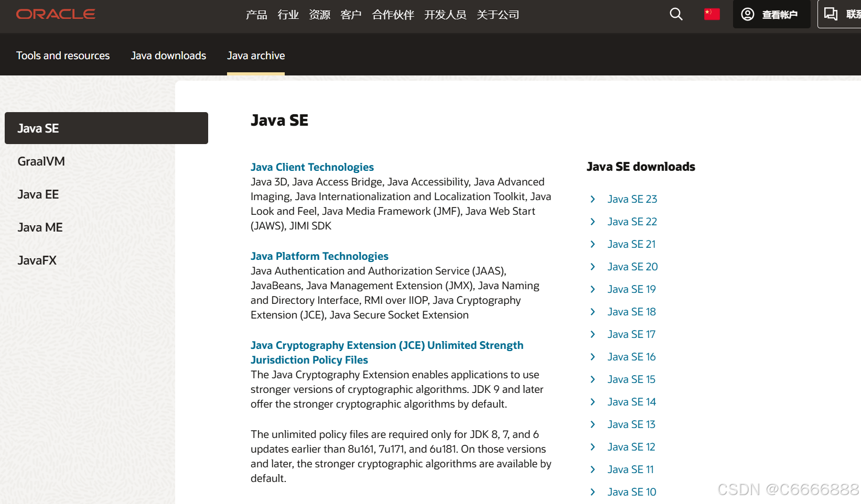The image size is (861, 504).
Task: Open the Java SE 17 link
Action: click(x=631, y=334)
